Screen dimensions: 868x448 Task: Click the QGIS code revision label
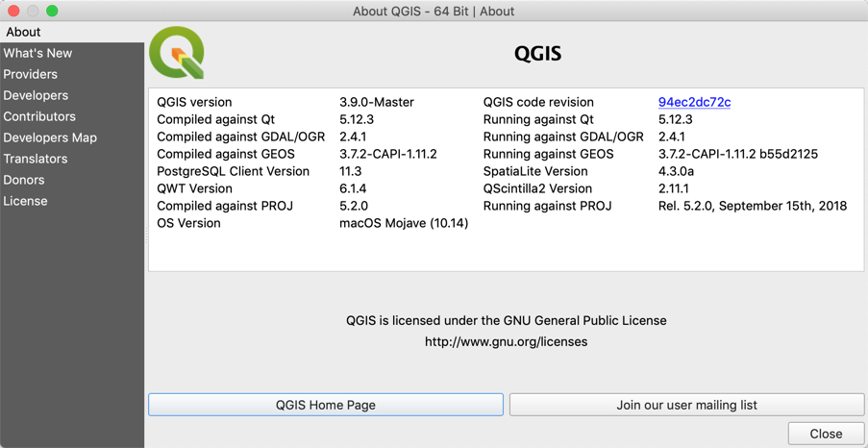point(538,103)
